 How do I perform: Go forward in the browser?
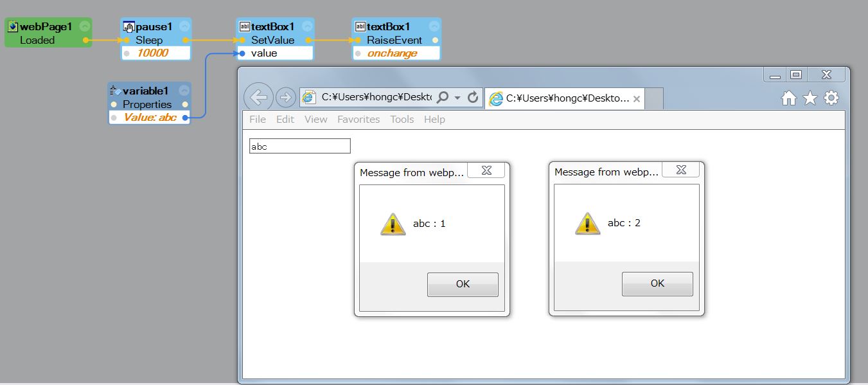285,98
